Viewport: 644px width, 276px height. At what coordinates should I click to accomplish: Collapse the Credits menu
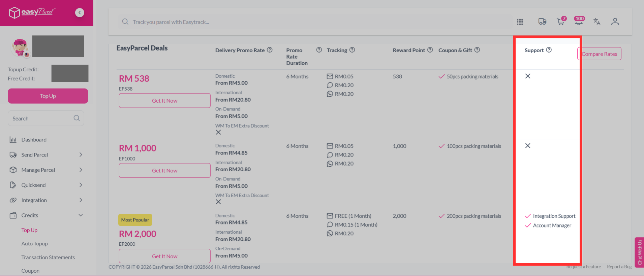[x=81, y=215]
